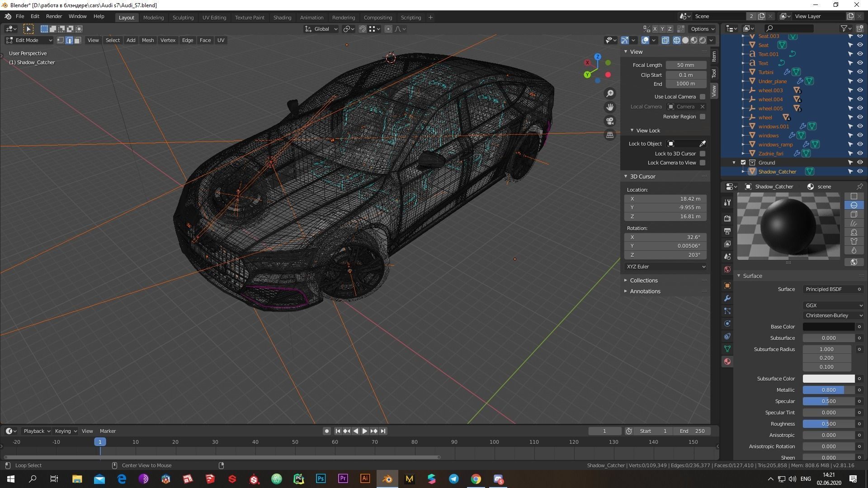
Task: Open the Physics properties tab
Action: 727,324
